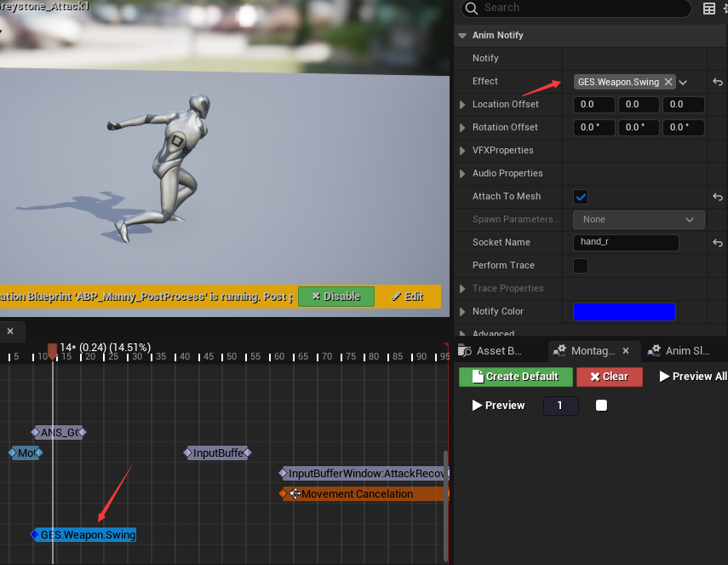Click the Socket Name input field
Screen dimensions: 728x565
pyautogui.click(x=627, y=243)
